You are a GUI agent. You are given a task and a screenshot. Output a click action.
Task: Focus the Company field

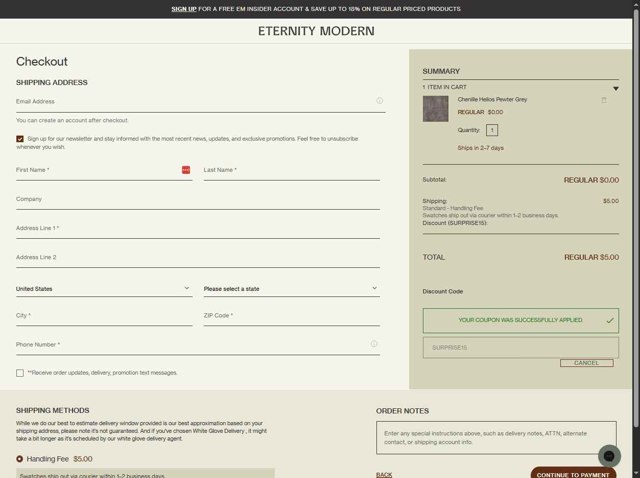coord(198,200)
